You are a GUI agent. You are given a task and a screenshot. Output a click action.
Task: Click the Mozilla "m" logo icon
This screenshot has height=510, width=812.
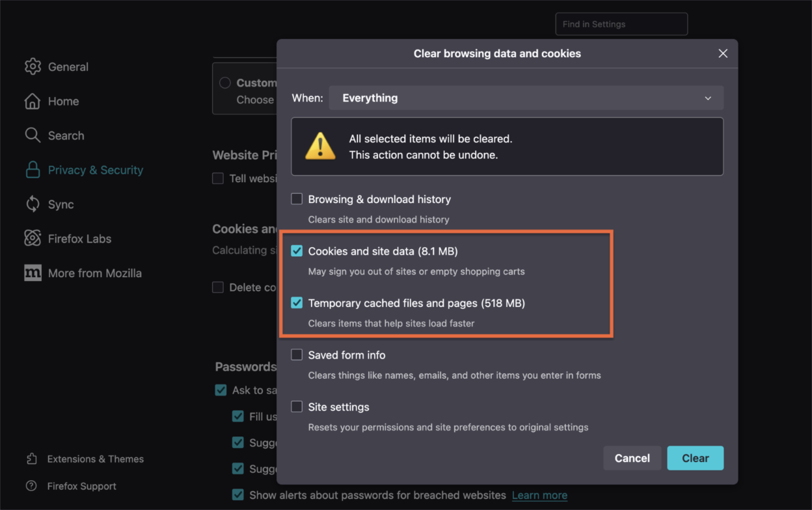[33, 273]
